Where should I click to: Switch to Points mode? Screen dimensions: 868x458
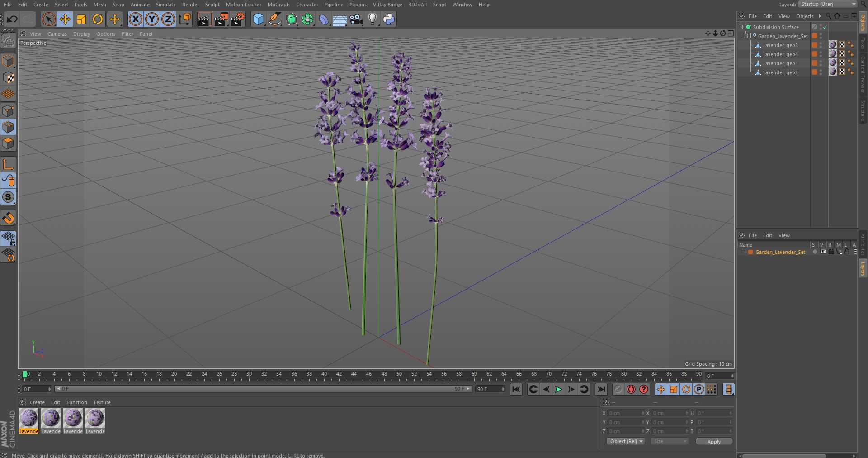point(8,111)
